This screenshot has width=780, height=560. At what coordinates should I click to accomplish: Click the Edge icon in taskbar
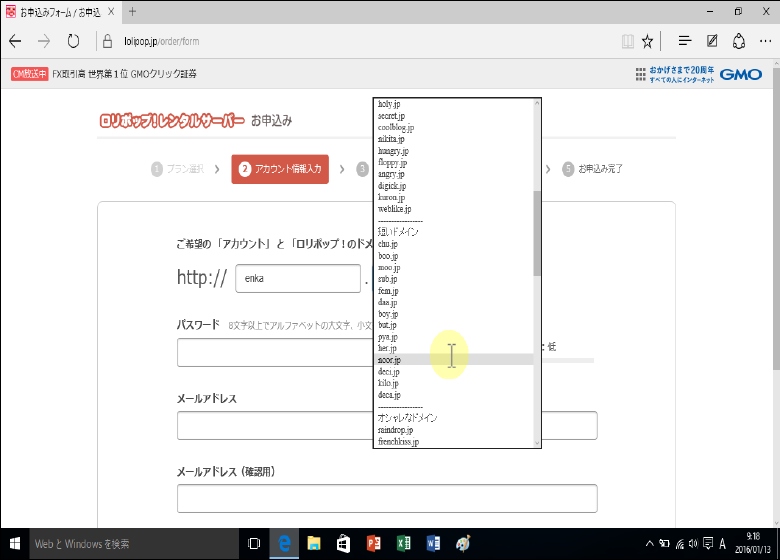click(284, 544)
